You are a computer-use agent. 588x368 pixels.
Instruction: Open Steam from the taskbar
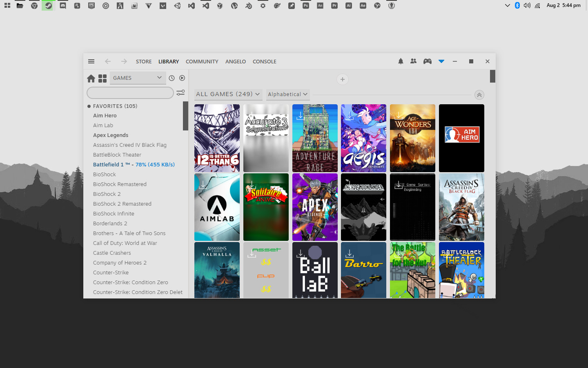pyautogui.click(x=48, y=6)
